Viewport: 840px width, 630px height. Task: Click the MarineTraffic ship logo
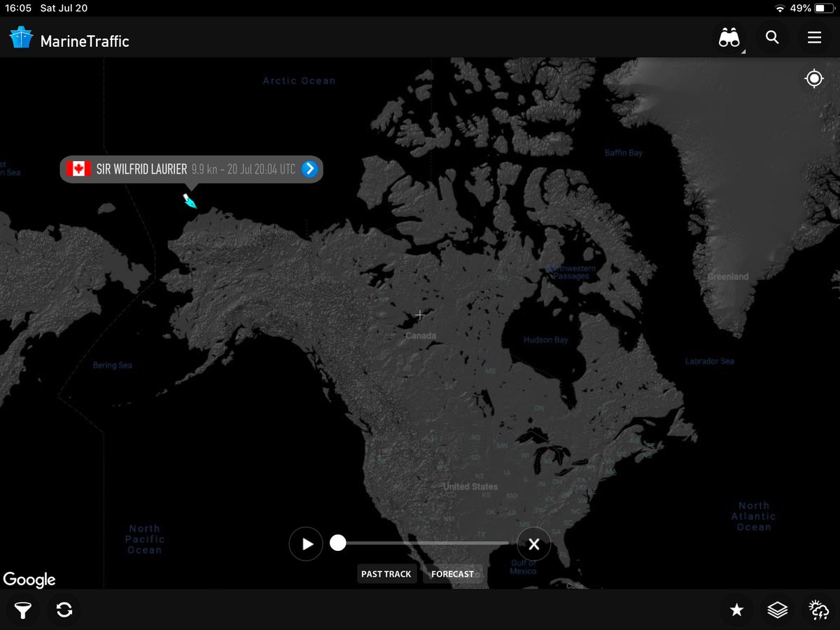pos(20,38)
